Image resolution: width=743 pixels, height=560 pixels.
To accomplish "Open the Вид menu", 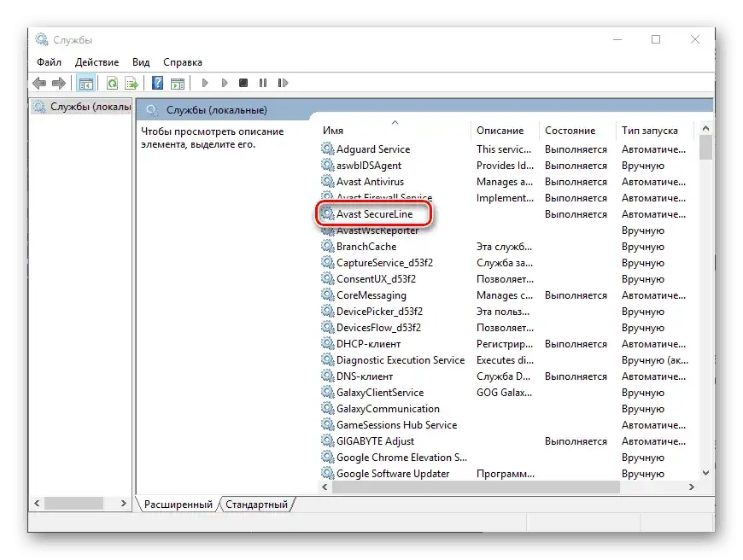I will (x=141, y=61).
